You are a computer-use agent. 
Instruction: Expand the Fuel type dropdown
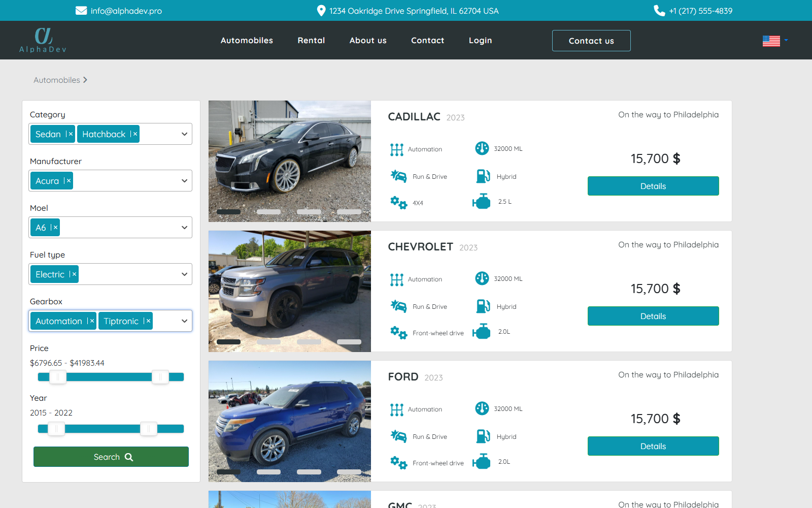(x=184, y=274)
